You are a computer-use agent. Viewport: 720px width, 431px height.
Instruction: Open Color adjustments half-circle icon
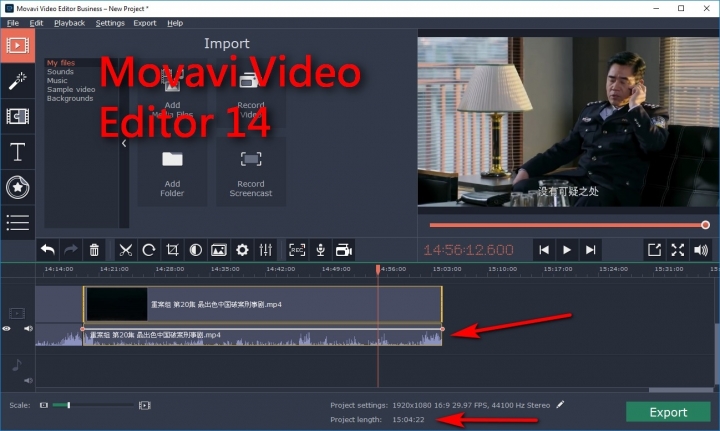coord(196,250)
